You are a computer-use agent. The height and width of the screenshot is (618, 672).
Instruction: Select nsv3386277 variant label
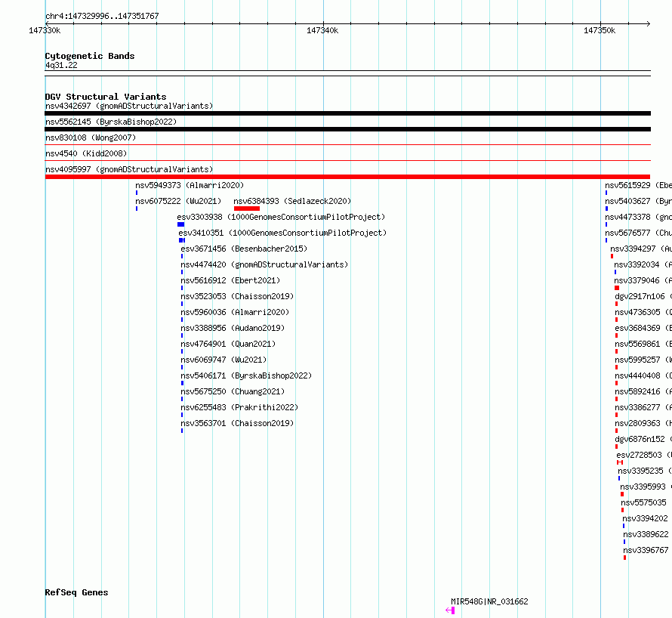pos(643,407)
